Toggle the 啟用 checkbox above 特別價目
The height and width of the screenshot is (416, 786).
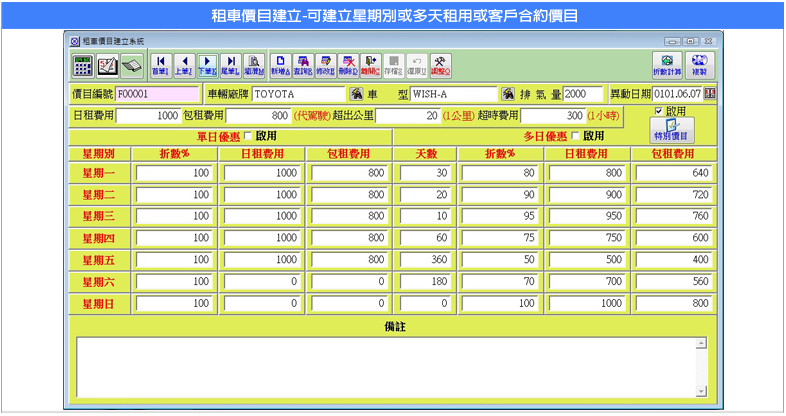tap(657, 111)
